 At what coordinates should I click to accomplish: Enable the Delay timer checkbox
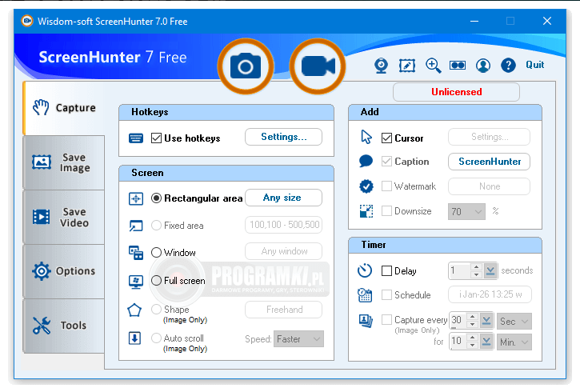coord(386,270)
